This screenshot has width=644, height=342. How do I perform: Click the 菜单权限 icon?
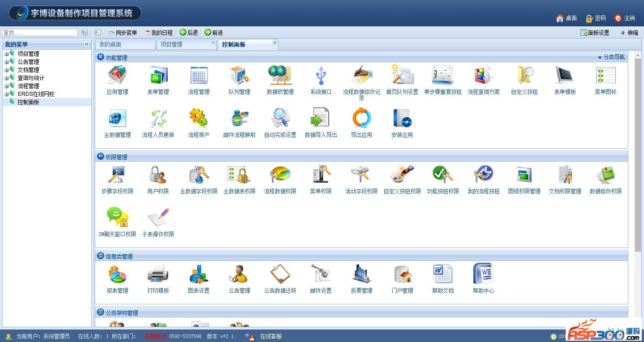coord(321,175)
